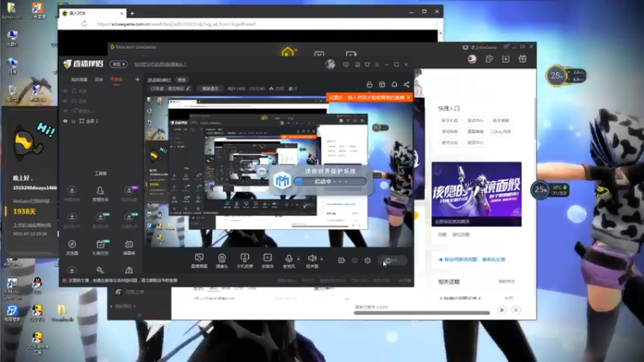
Task: Click the 新手礼包 quick entry in WeGame
Action: pyautogui.click(x=449, y=121)
